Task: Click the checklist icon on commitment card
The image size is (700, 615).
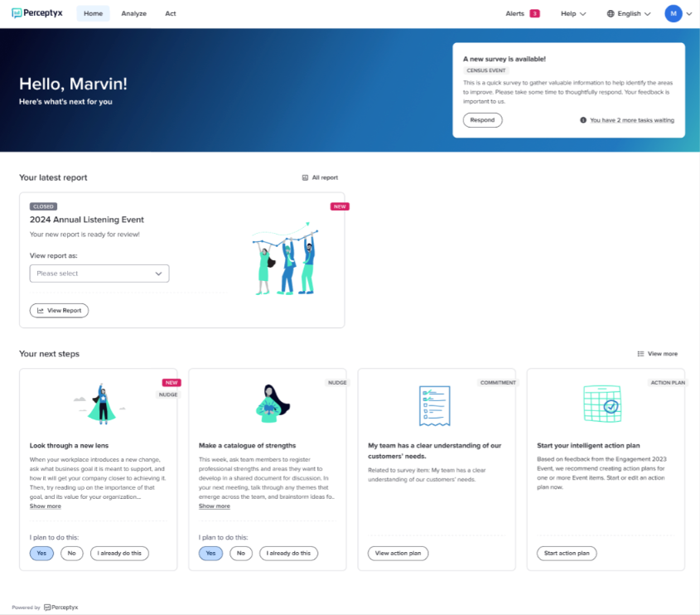Action: point(434,405)
